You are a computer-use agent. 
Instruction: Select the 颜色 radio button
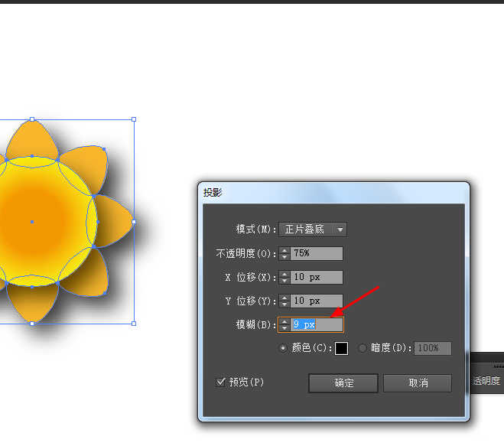(283, 348)
